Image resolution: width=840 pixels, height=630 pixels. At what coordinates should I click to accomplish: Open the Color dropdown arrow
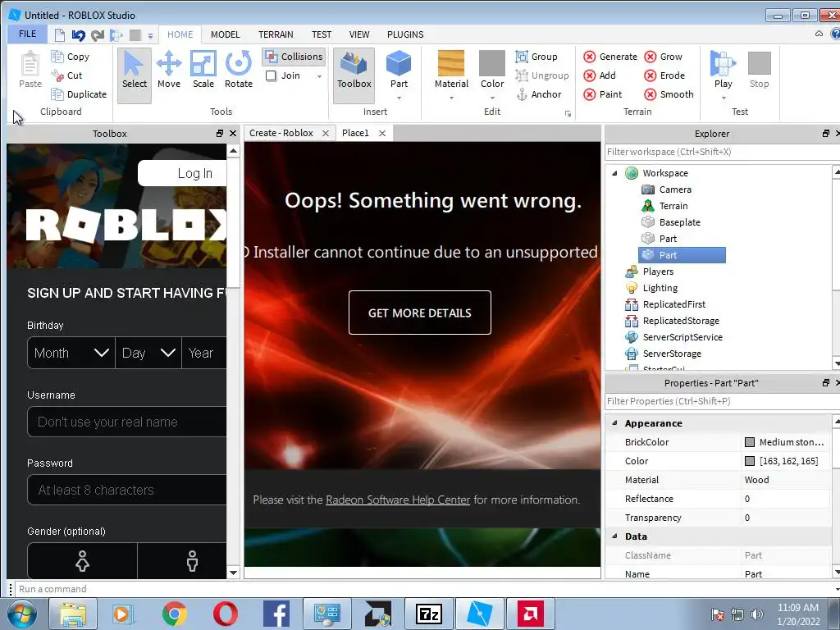492,98
